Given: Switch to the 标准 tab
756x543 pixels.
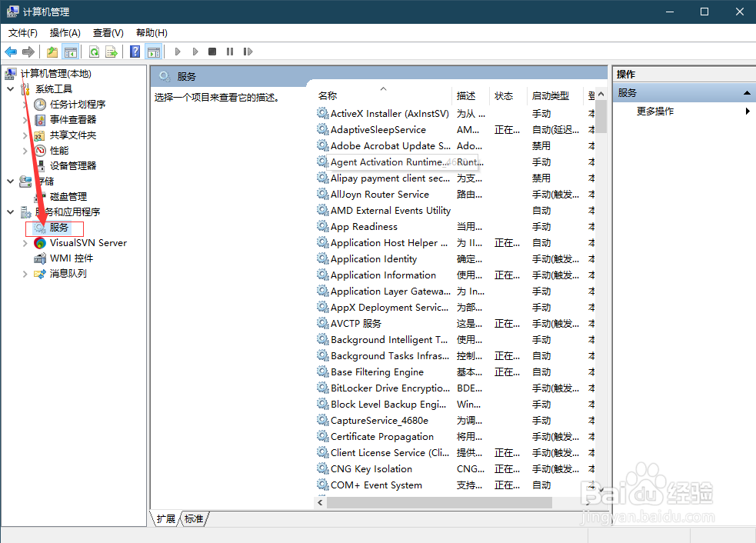Looking at the screenshot, I should tap(195, 518).
